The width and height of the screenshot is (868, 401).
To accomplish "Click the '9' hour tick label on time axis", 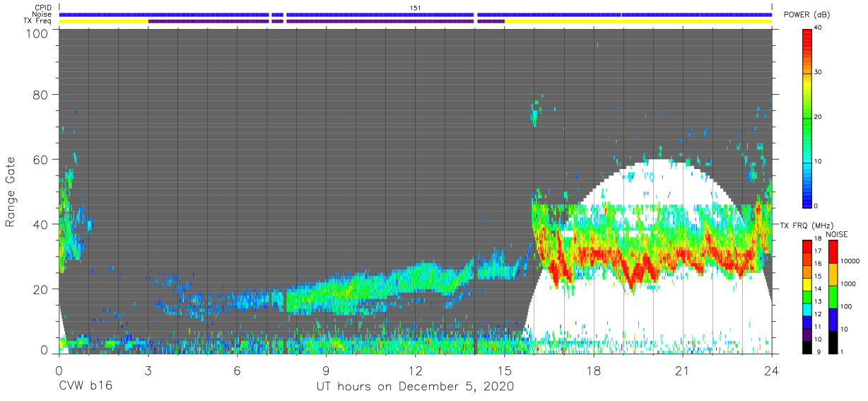I will coord(326,371).
